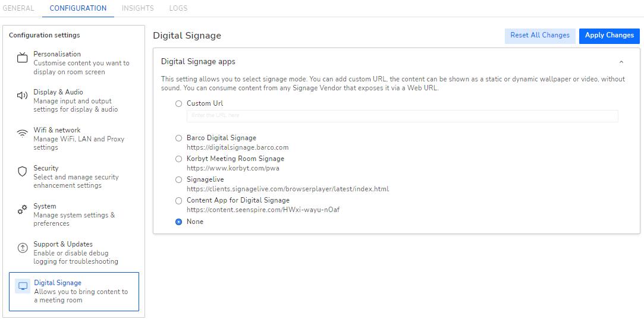The image size is (644, 319).
Task: Click the Configuration settings heading
Action: tap(45, 35)
